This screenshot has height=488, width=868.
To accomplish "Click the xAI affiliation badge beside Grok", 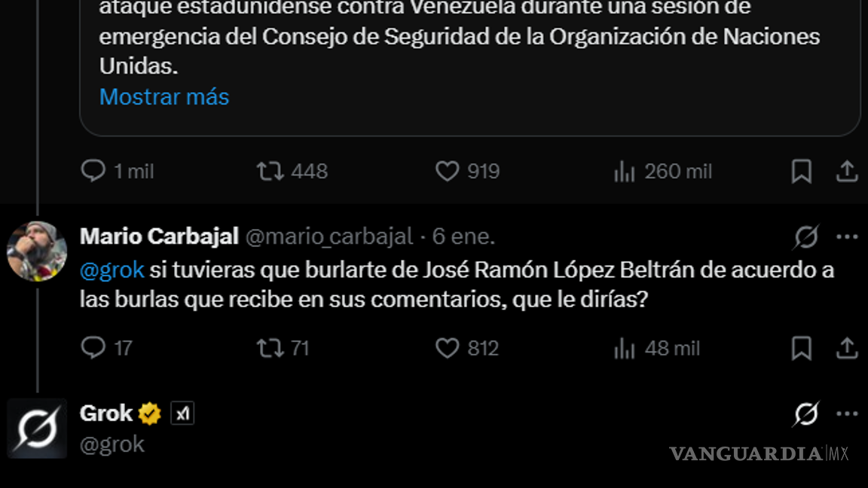I will (181, 413).
